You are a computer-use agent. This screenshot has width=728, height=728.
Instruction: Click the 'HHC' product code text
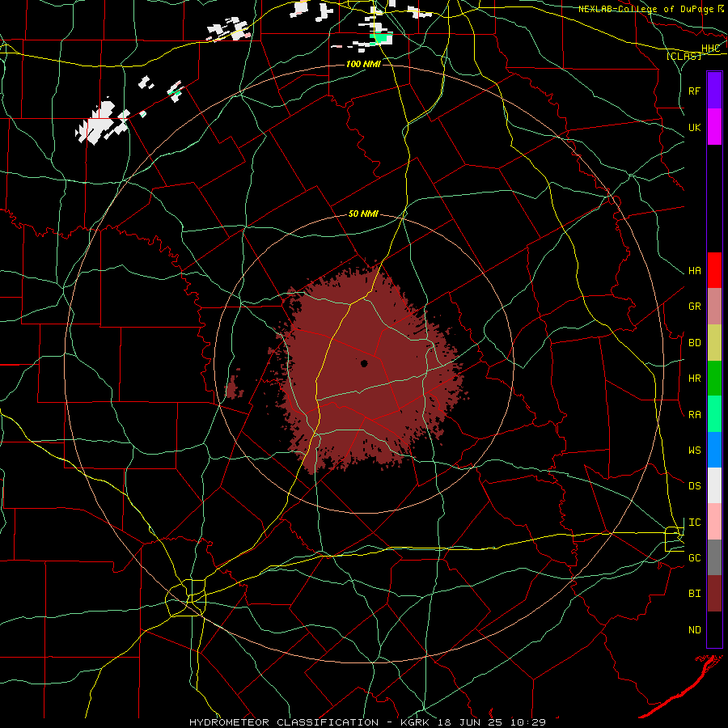710,49
